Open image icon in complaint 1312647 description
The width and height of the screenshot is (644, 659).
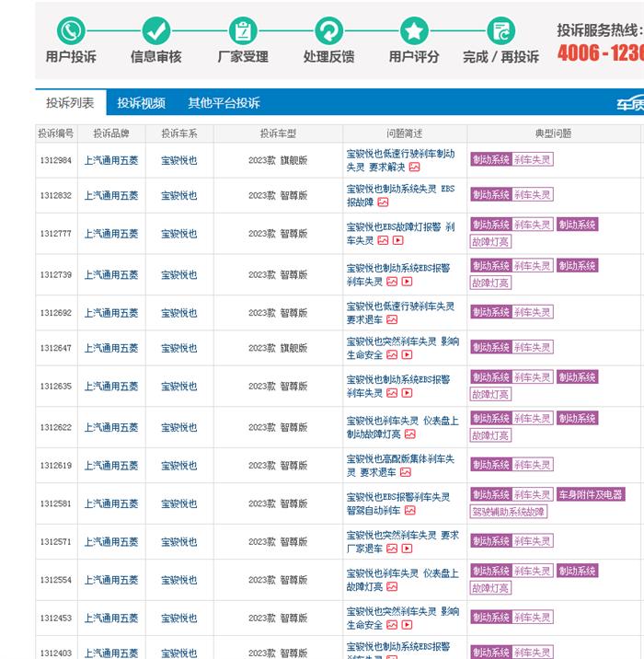[392, 355]
